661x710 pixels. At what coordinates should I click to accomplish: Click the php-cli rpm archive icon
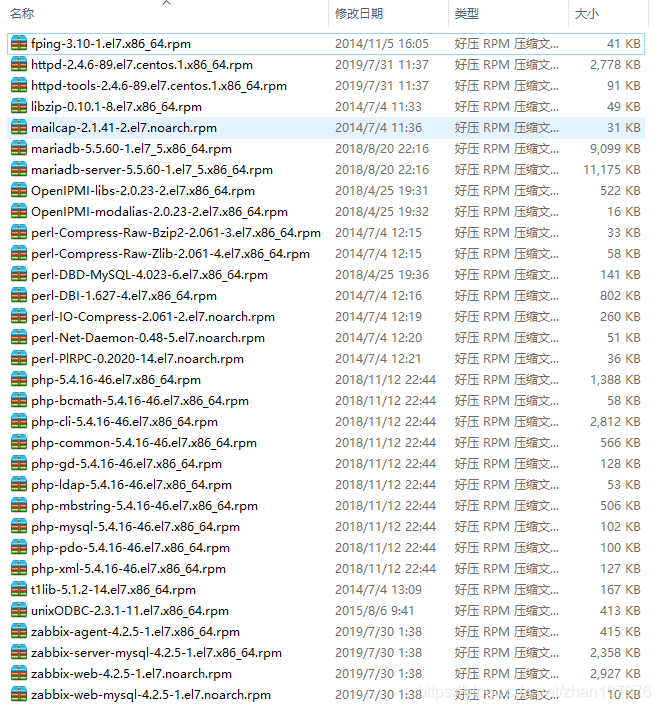pyautogui.click(x=19, y=422)
